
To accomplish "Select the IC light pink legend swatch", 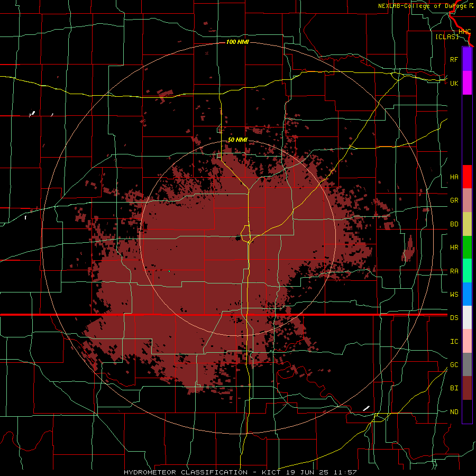I will [x=467, y=341].
